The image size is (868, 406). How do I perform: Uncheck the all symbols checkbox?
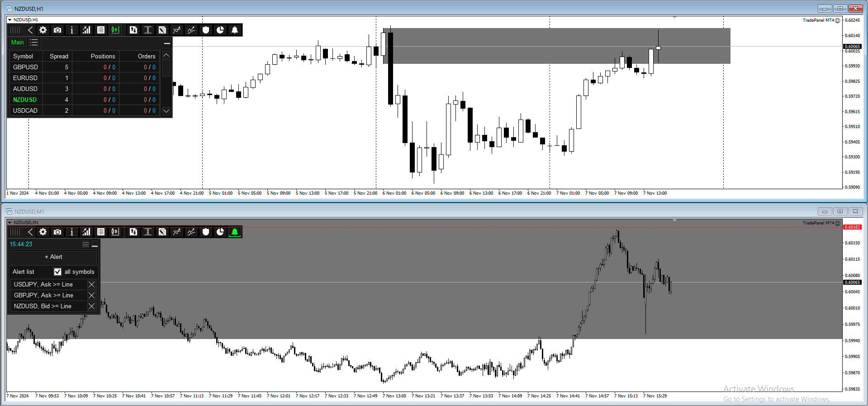pyautogui.click(x=57, y=272)
